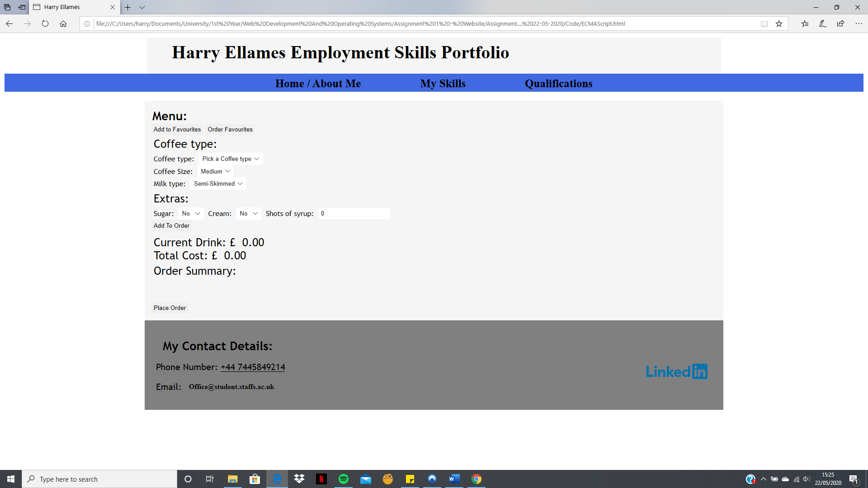The height and width of the screenshot is (488, 868).
Task: Click the Share icon in the toolbar
Action: [x=841, y=23]
